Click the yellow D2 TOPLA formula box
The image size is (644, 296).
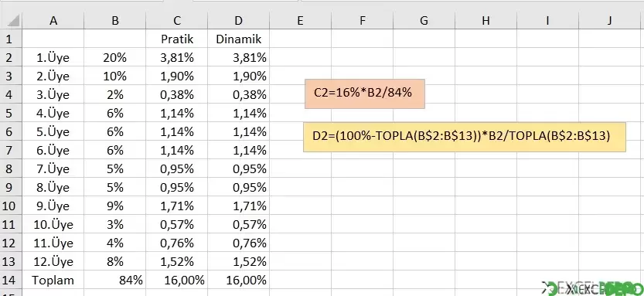click(465, 137)
